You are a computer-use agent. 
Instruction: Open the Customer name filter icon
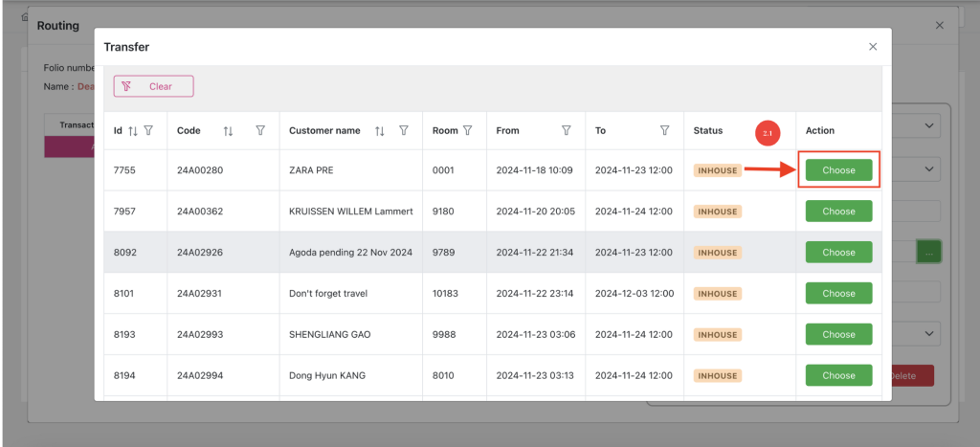404,131
